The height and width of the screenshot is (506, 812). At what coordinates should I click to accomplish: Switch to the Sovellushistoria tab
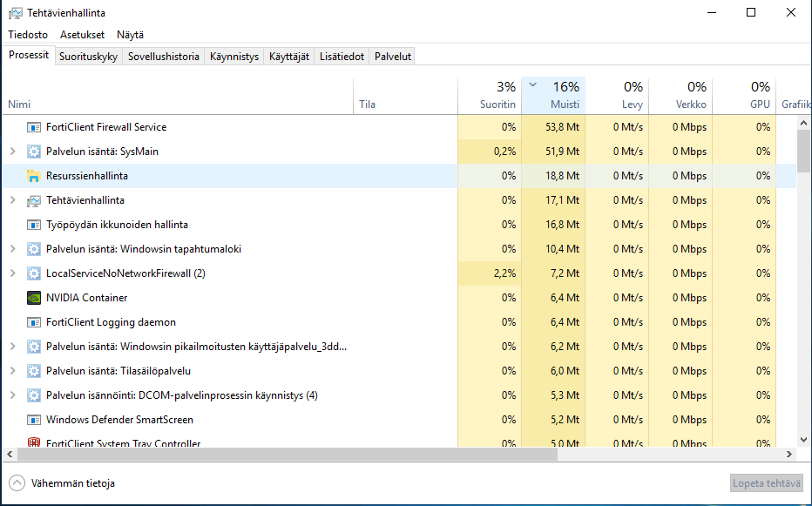[x=164, y=57]
